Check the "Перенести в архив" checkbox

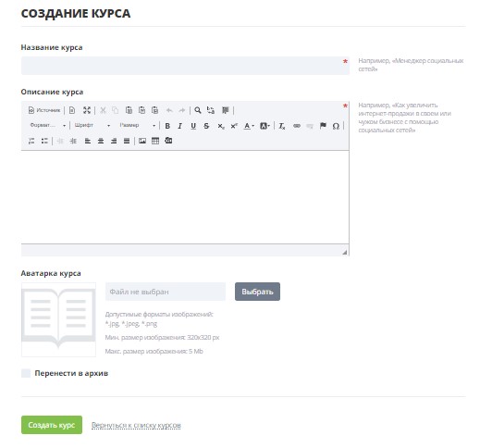tap(26, 373)
